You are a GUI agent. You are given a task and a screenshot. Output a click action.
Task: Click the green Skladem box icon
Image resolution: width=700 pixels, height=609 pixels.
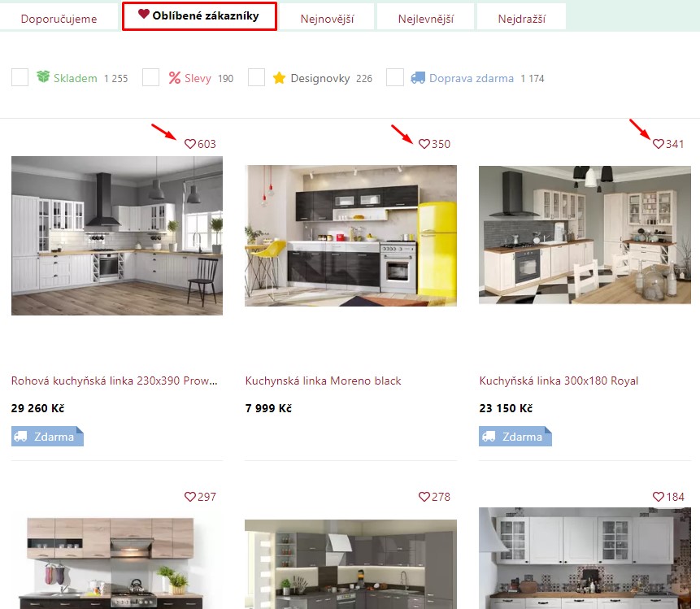click(43, 76)
